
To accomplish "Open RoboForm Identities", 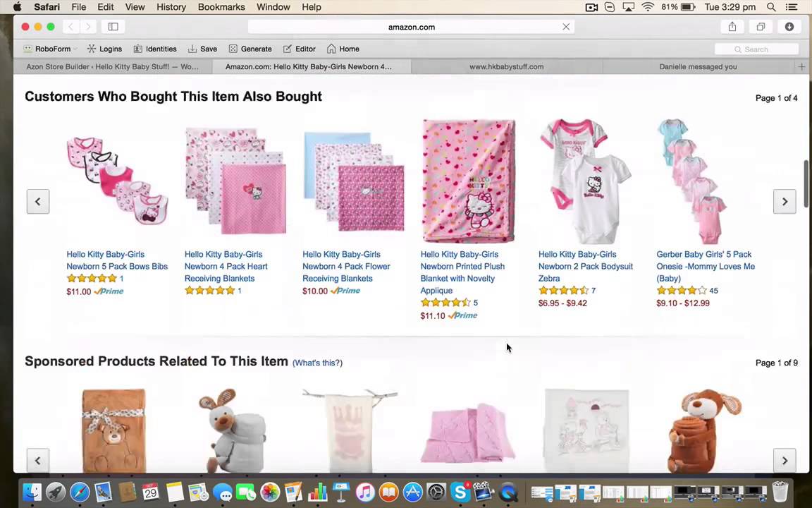I will pyautogui.click(x=155, y=49).
